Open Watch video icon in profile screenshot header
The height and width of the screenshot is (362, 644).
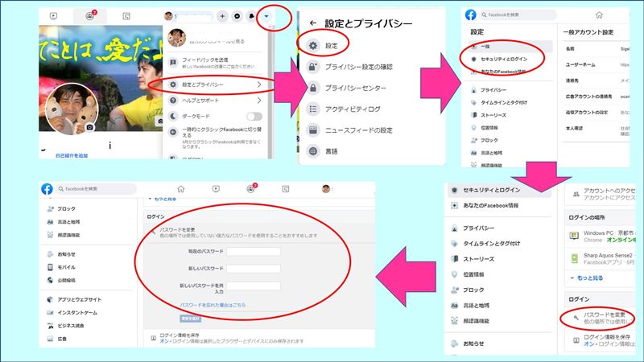pos(53,16)
